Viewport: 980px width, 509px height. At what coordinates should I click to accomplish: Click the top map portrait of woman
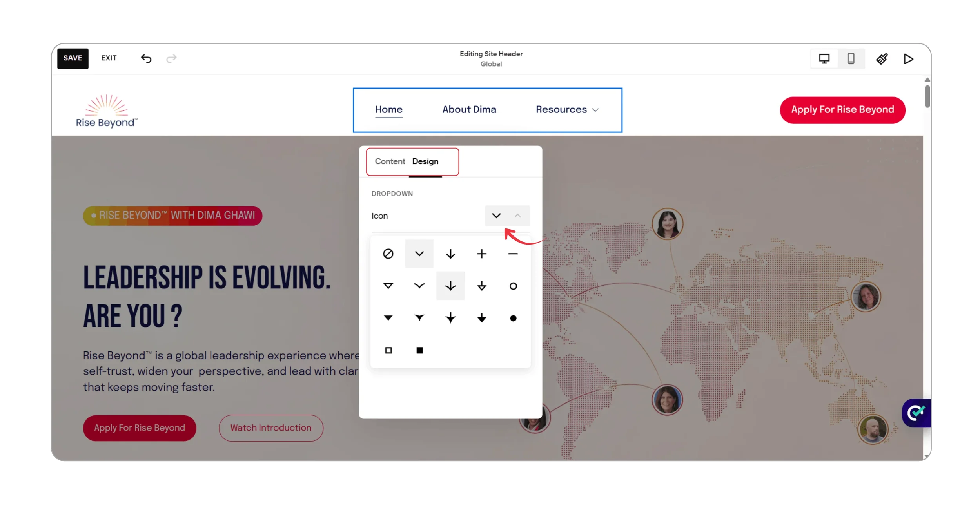pyautogui.click(x=667, y=224)
